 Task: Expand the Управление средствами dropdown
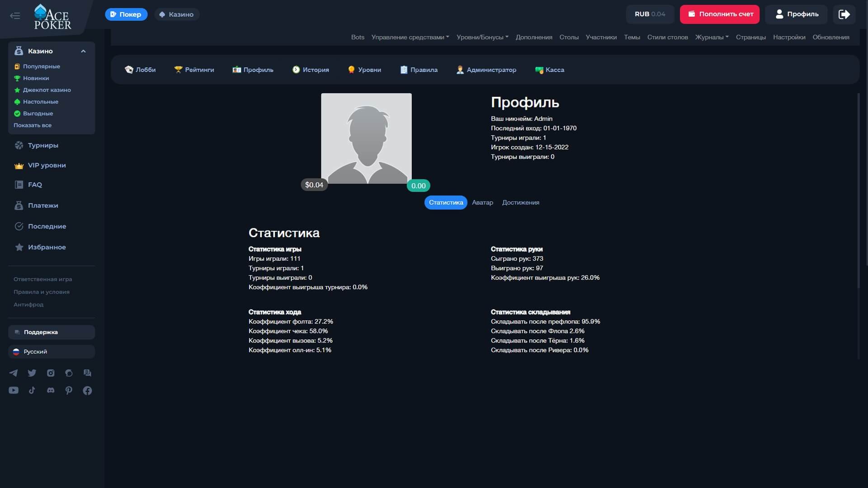410,37
